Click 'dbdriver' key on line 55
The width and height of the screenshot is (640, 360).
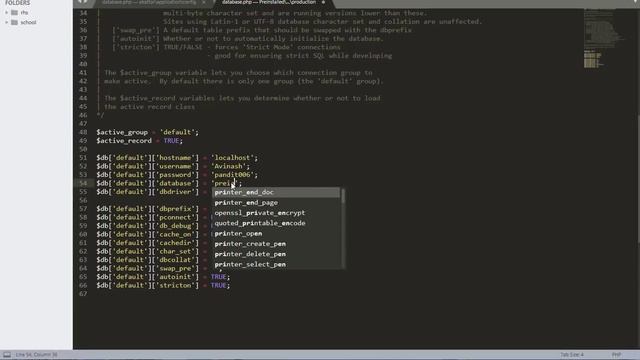pos(176,192)
